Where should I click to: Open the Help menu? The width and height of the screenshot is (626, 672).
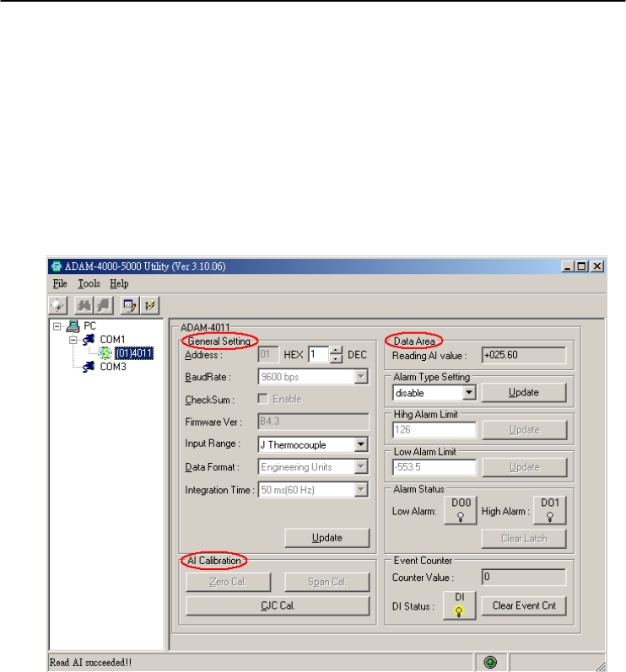(x=119, y=283)
